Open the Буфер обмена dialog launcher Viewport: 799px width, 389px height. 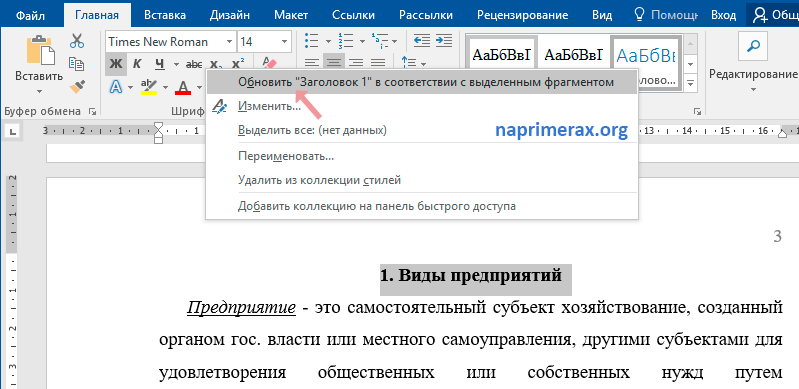tap(93, 111)
